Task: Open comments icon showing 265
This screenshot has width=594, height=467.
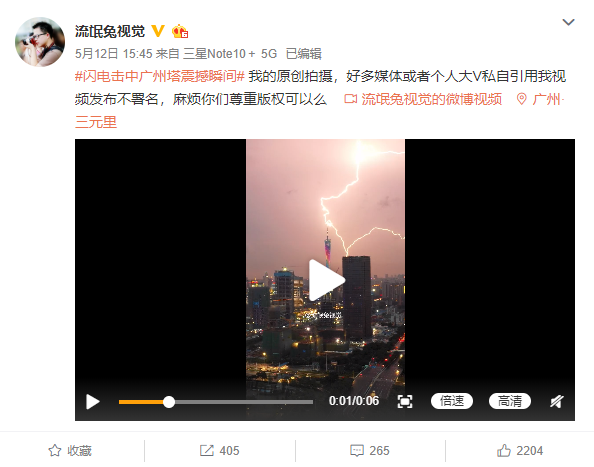Action: [369, 451]
